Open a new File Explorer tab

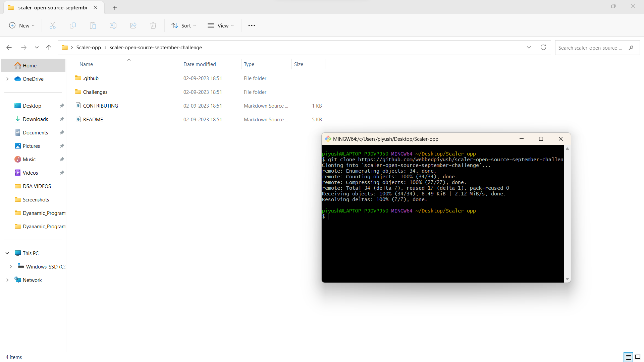(x=115, y=7)
